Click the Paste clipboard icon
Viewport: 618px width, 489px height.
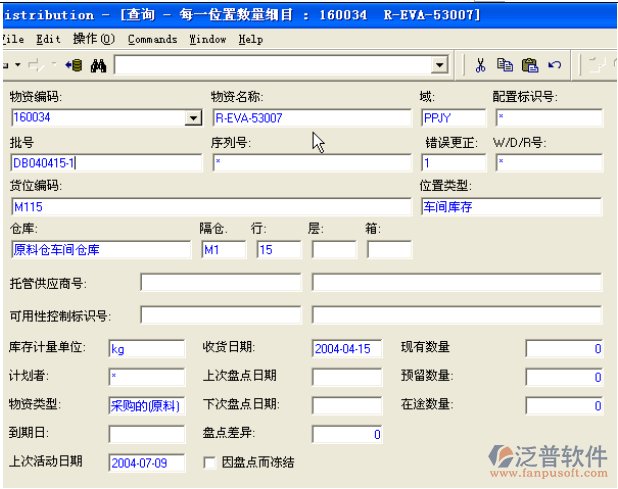pyautogui.click(x=530, y=65)
